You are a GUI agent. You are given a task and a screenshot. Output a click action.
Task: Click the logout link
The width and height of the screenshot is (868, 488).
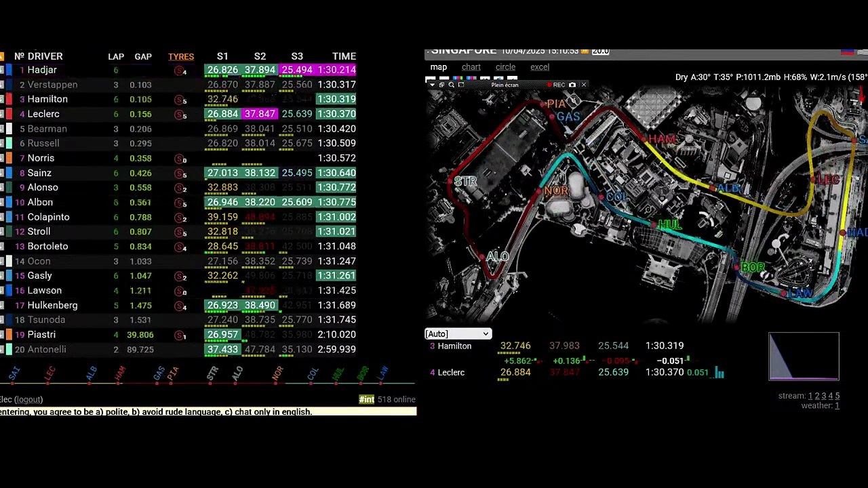(x=28, y=400)
